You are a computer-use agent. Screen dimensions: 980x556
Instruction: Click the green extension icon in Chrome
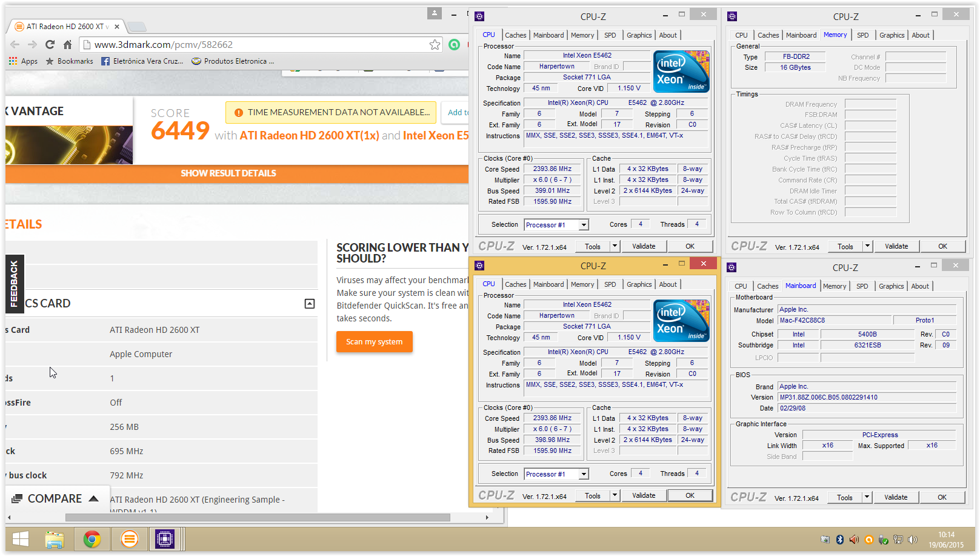pos(454,44)
